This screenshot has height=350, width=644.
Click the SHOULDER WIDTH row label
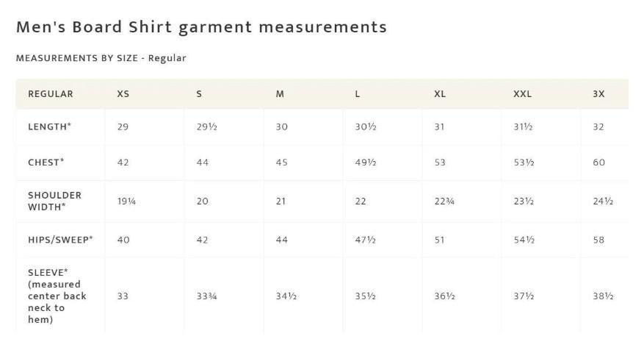coord(55,201)
